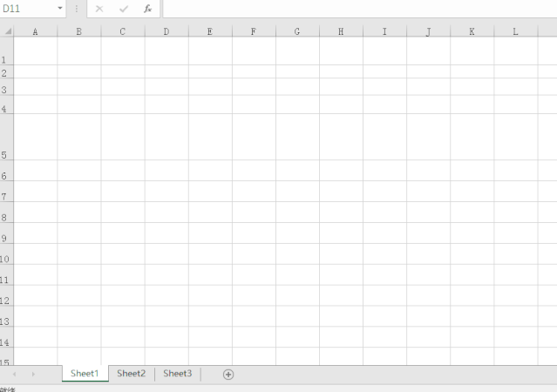This screenshot has height=392, width=557.
Task: Switch to the Sheet3 tab
Action: (178, 374)
